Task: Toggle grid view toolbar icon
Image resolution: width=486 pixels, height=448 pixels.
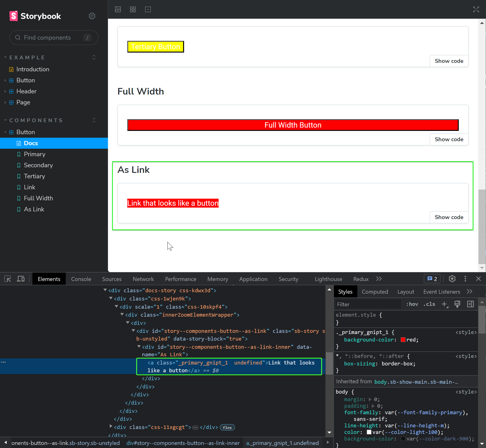Action: [133, 9]
